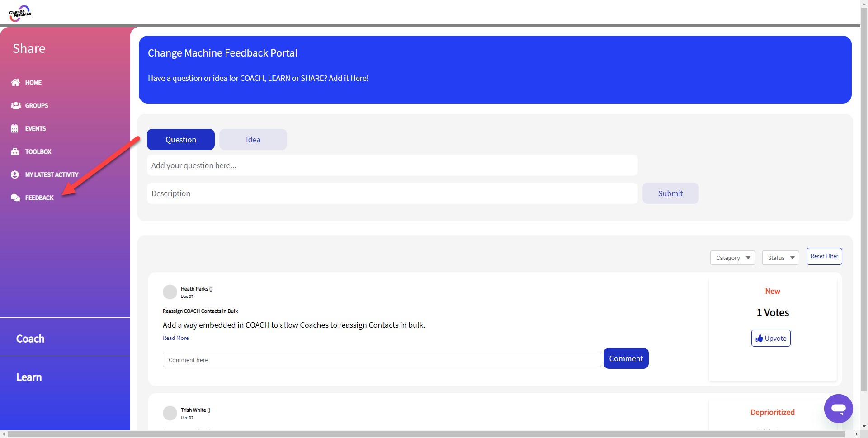
Task: Click Heath Parks avatar circle
Action: pyautogui.click(x=170, y=292)
